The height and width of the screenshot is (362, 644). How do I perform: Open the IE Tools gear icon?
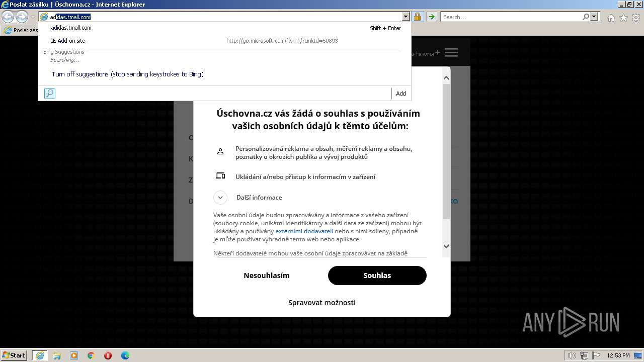click(x=636, y=18)
